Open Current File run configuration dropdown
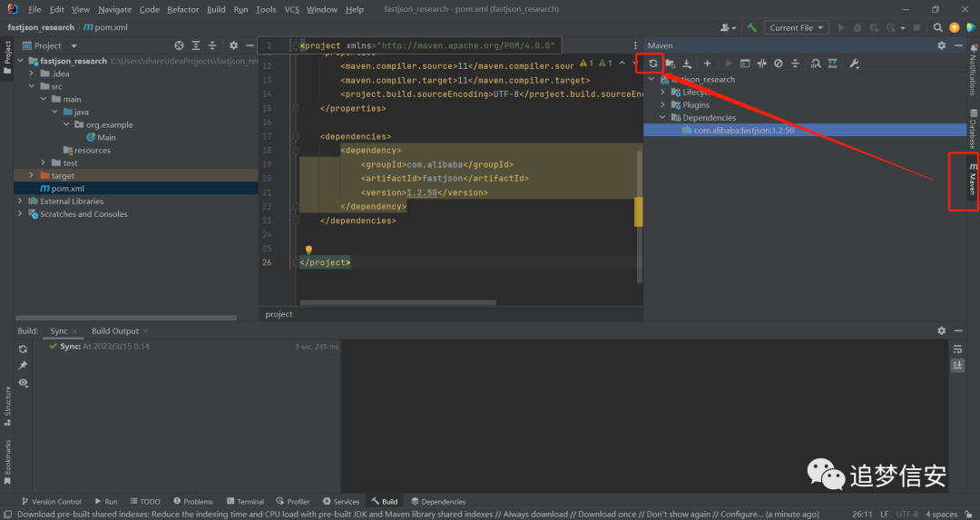This screenshot has height=520, width=980. point(797,27)
